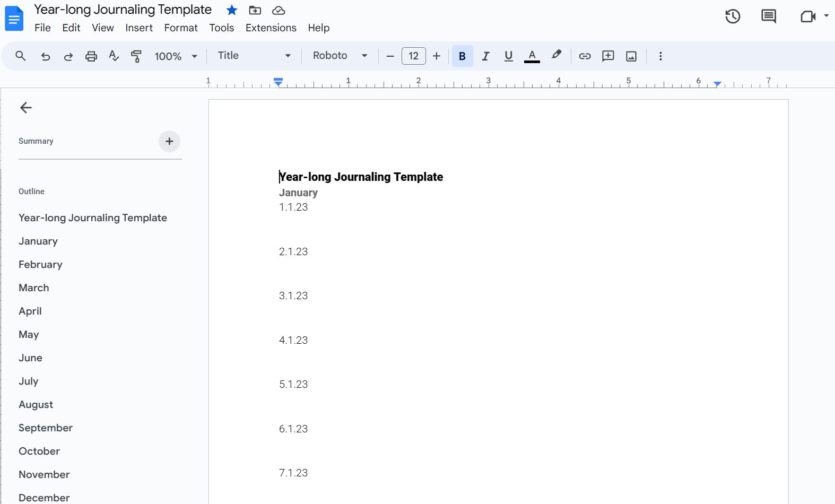
Task: Jump to June in the outline
Action: point(30,358)
